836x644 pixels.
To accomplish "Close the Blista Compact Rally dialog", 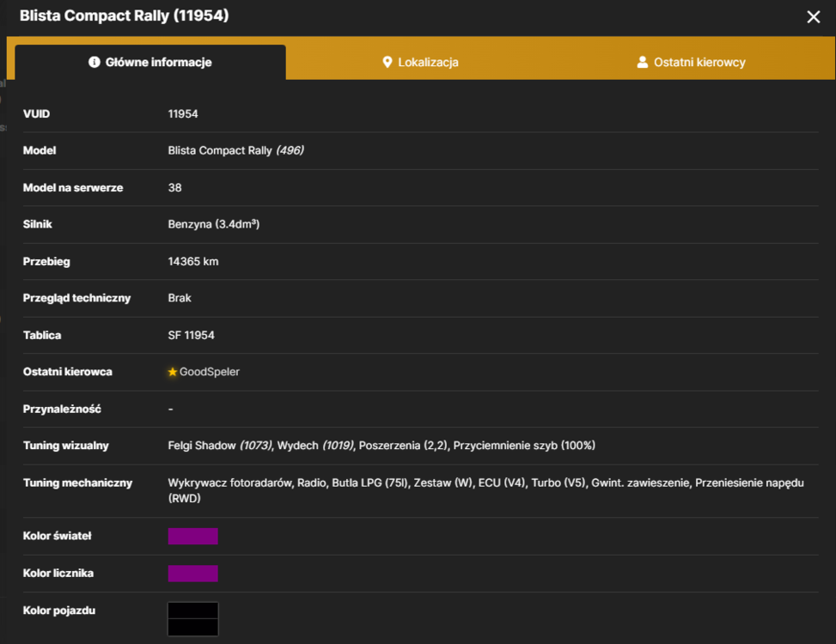I will [813, 17].
